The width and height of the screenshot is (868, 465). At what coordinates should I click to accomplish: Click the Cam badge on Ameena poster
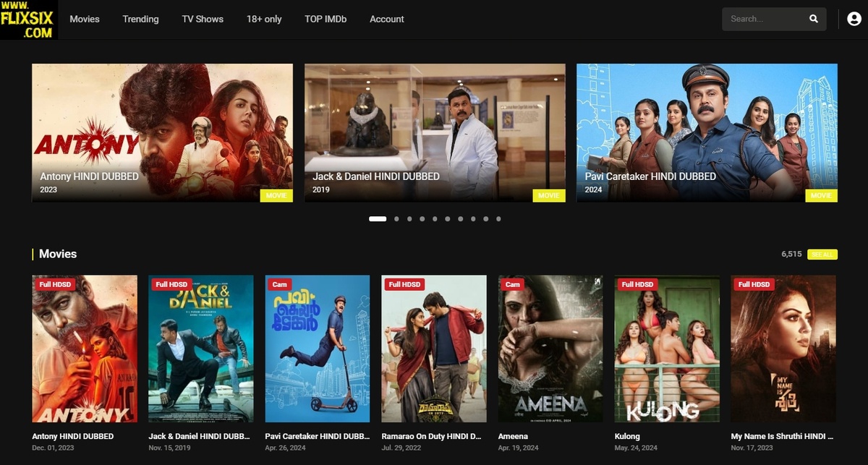(512, 284)
